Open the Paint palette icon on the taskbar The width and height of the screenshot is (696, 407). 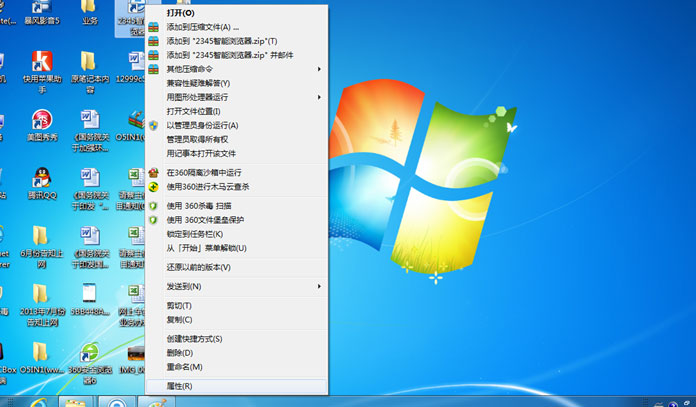[155, 402]
